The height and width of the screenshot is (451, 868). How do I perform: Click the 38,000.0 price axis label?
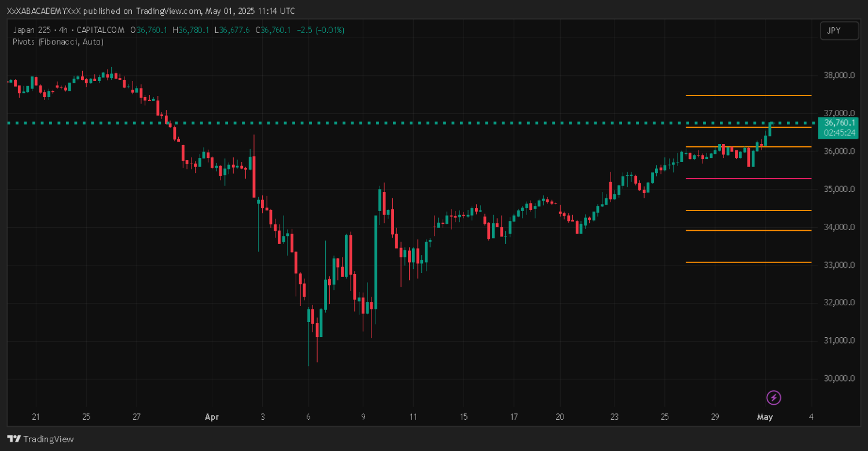(838, 75)
